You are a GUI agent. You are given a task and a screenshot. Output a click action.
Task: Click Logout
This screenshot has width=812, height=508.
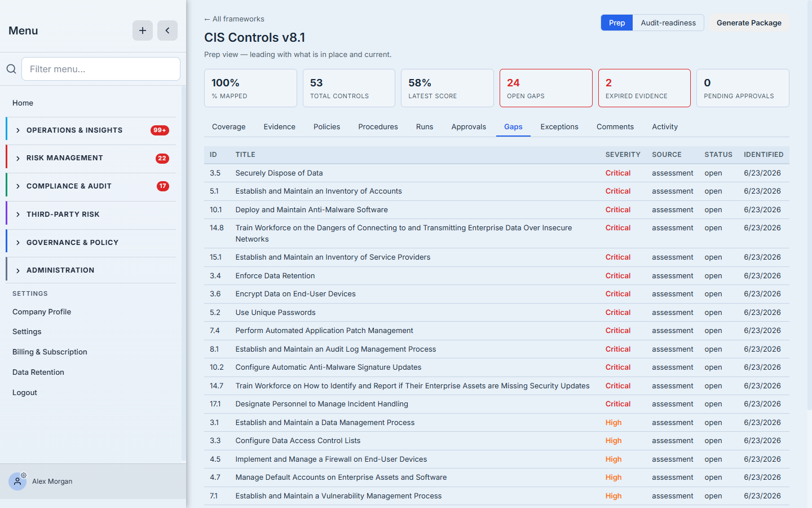25,393
